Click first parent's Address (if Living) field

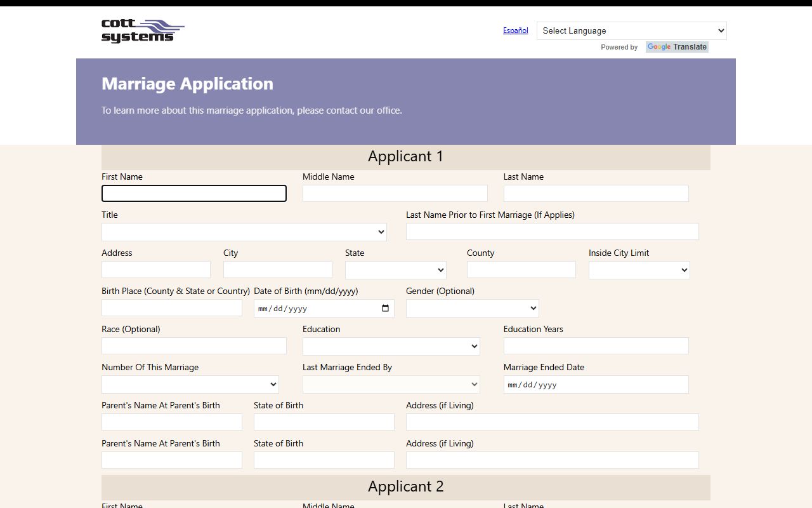pos(553,422)
